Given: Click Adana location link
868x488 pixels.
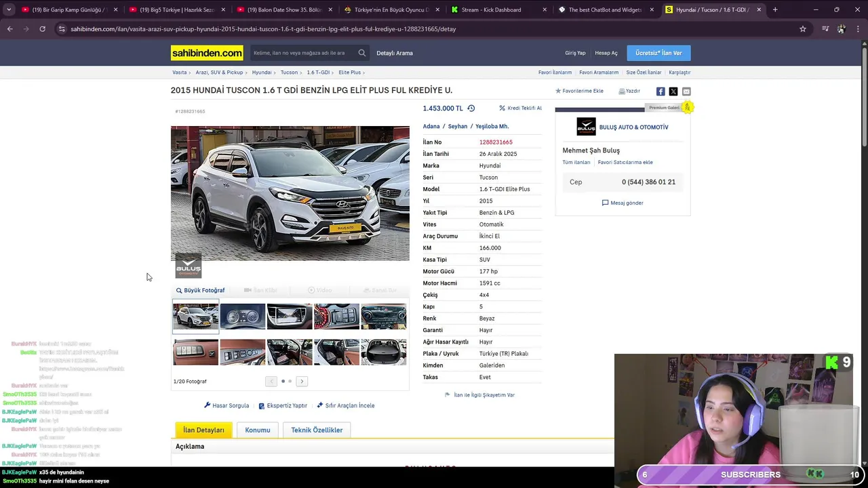Looking at the screenshot, I should (431, 126).
